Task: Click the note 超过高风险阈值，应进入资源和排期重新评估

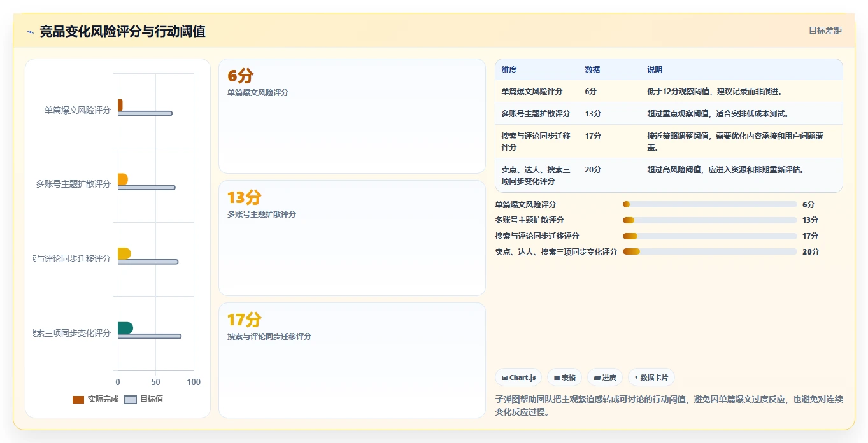Action: pyautogui.click(x=725, y=170)
